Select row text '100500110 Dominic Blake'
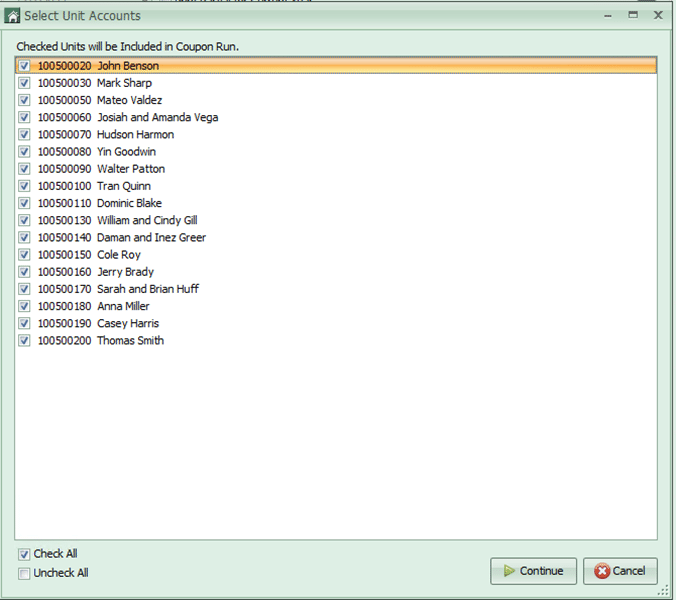676x600 pixels. [100, 203]
